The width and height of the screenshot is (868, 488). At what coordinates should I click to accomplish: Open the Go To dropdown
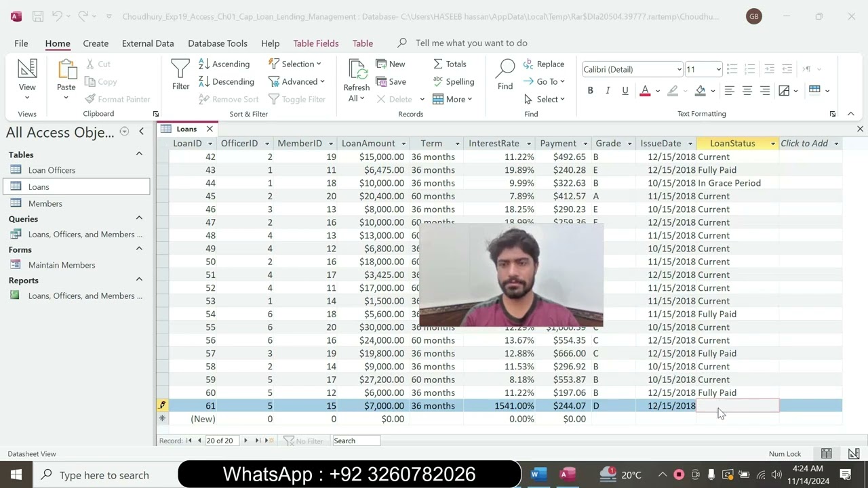544,81
